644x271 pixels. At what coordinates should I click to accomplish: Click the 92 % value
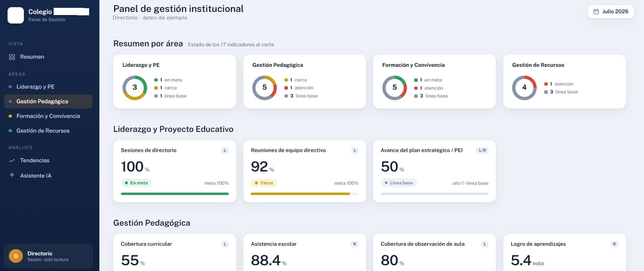coord(262,167)
